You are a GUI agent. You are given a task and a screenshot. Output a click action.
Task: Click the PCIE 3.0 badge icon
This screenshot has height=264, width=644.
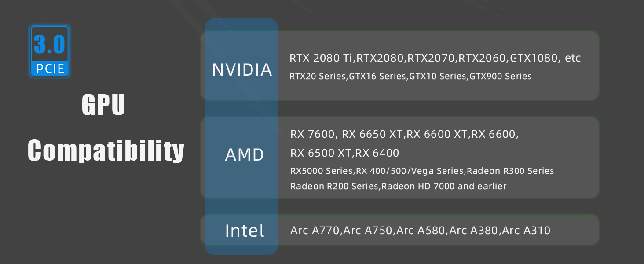click(x=50, y=51)
